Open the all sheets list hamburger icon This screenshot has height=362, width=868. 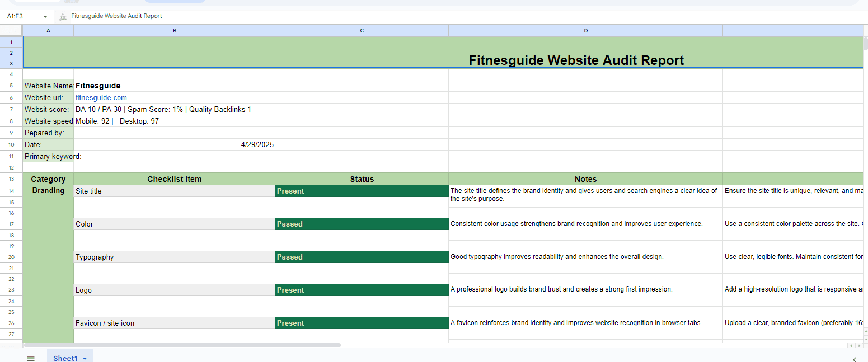click(x=31, y=358)
